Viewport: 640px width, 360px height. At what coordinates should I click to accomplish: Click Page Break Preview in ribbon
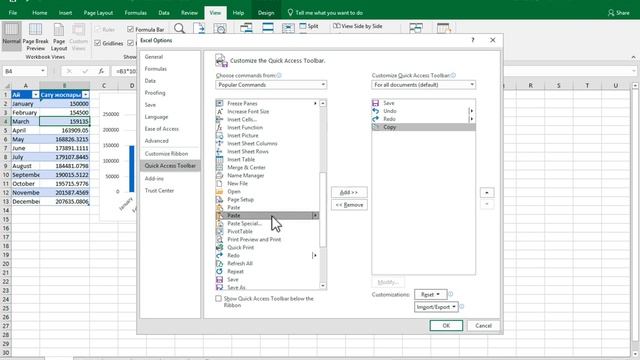tap(36, 36)
